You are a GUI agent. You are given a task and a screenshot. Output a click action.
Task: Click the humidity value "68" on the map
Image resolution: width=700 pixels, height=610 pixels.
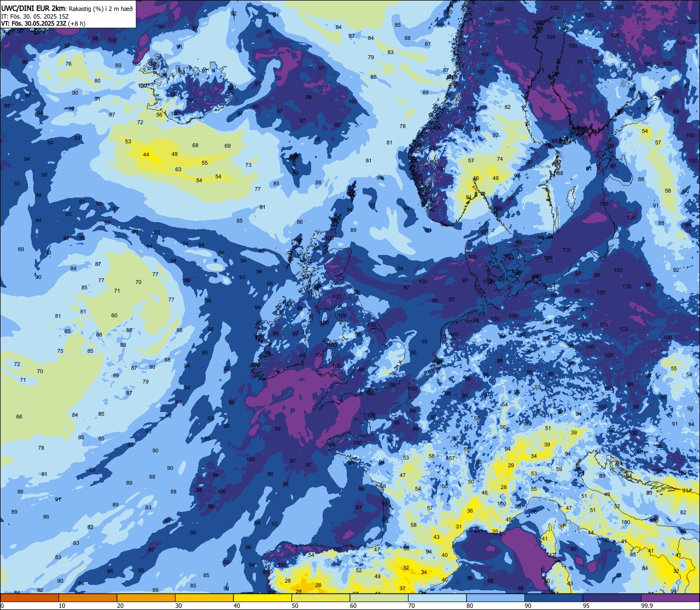click(195, 146)
